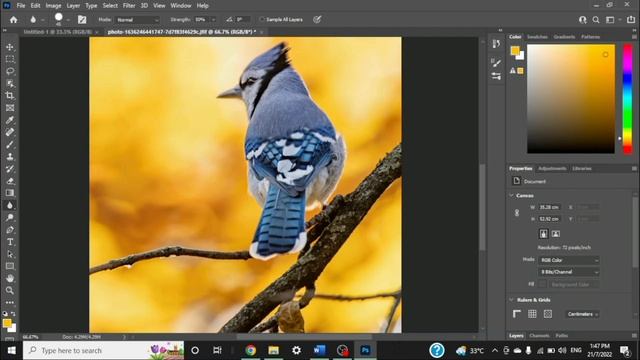Click the foreground color swatch in Color panel

(x=515, y=51)
